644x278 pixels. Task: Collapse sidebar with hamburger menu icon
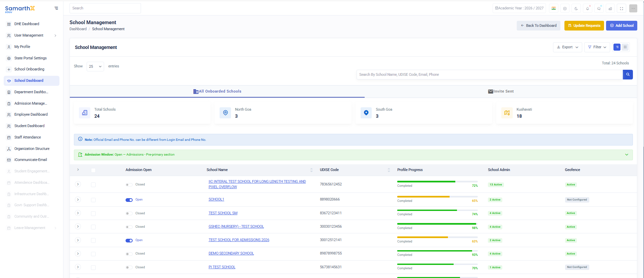pyautogui.click(x=56, y=8)
